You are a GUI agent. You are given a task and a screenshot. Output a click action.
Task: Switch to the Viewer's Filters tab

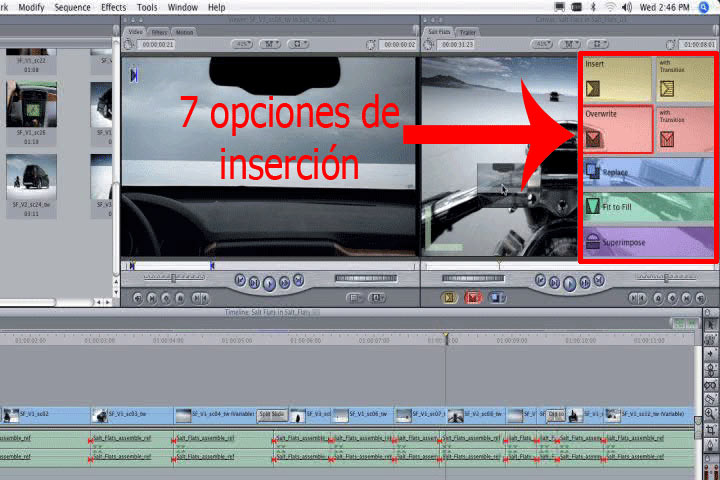tap(159, 32)
